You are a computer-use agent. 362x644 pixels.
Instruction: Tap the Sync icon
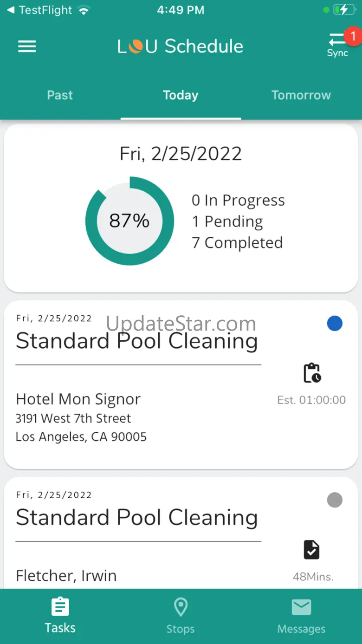click(x=337, y=46)
